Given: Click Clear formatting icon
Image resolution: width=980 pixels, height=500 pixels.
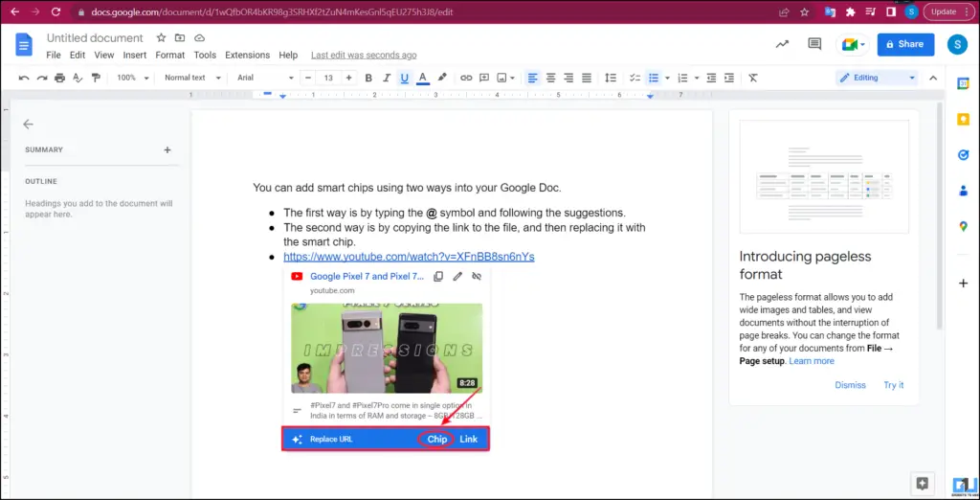Looking at the screenshot, I should pos(753,79).
